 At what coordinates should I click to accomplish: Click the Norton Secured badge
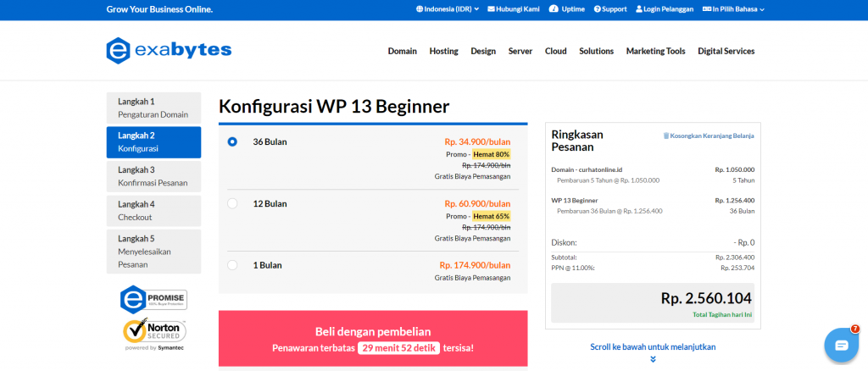(154, 334)
